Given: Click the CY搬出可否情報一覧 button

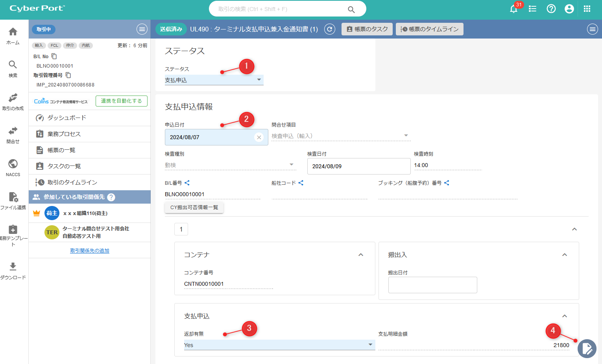Looking at the screenshot, I should (194, 207).
